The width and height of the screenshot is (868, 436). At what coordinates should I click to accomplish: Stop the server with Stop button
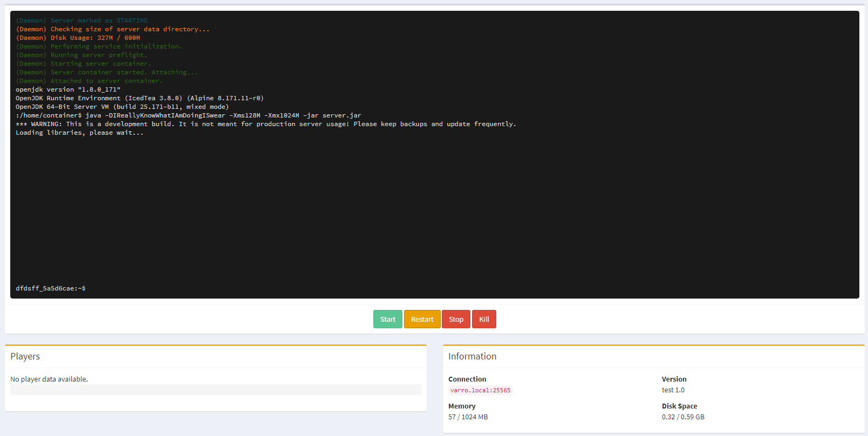coord(456,319)
